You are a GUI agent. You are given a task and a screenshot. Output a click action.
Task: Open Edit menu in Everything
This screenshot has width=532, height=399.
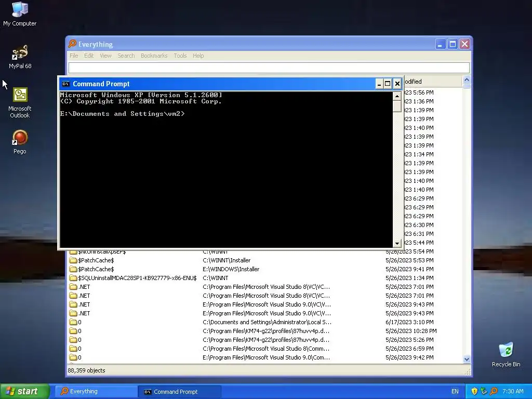(x=89, y=56)
